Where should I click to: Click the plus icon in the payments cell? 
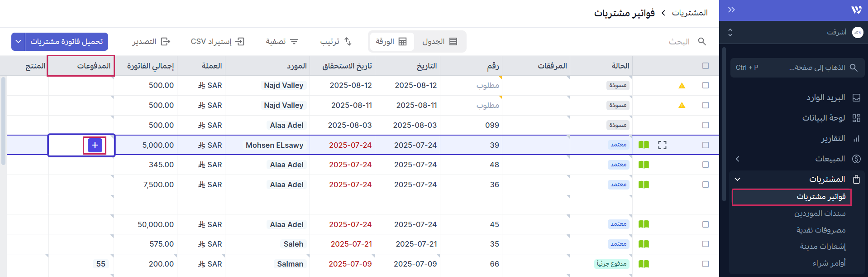(95, 145)
